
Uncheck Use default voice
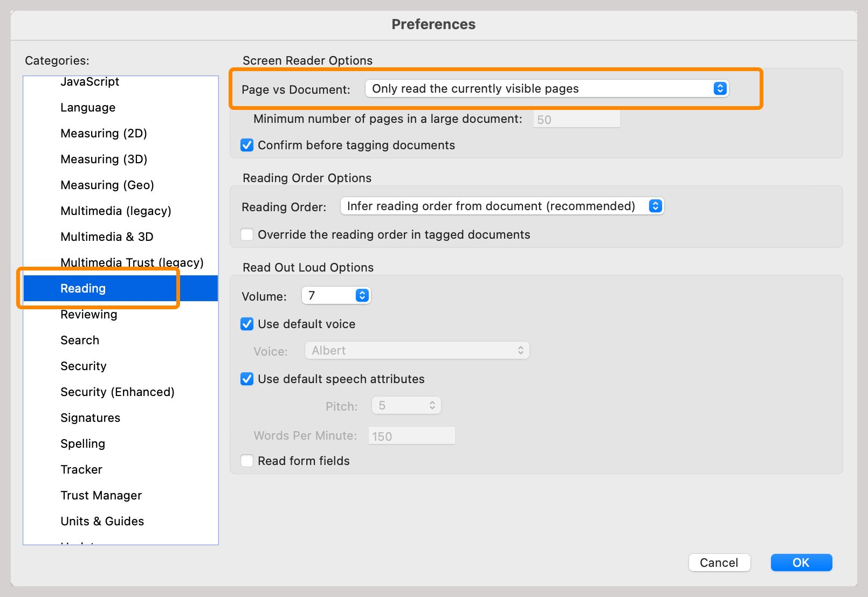pos(247,324)
